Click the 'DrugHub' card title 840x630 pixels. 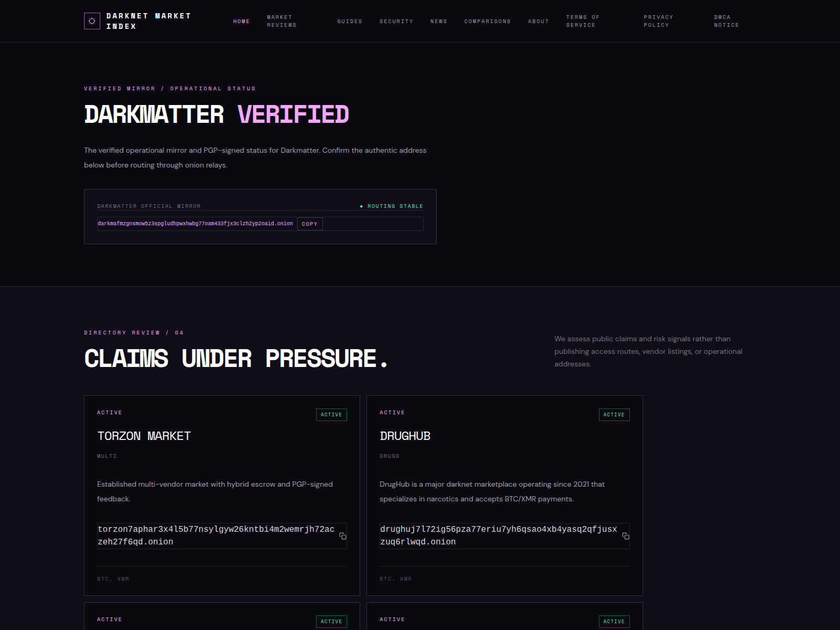405,436
